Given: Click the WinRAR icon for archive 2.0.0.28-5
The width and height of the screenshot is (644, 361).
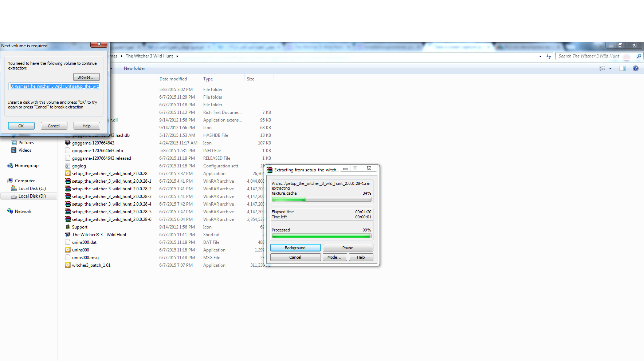Looking at the screenshot, I should pos(68,212).
